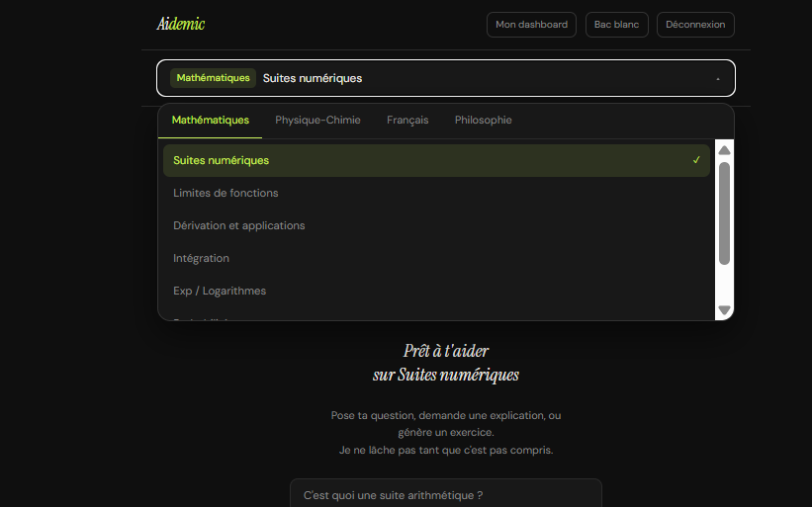Click the small arrow in the topic selector
This screenshot has width=812, height=507.
tap(718, 79)
